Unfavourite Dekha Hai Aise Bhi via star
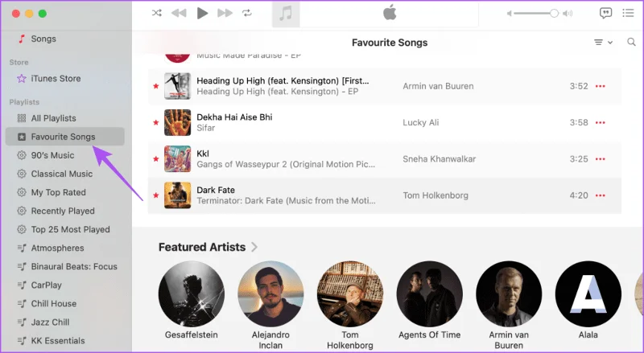644x353 pixels. coord(156,122)
